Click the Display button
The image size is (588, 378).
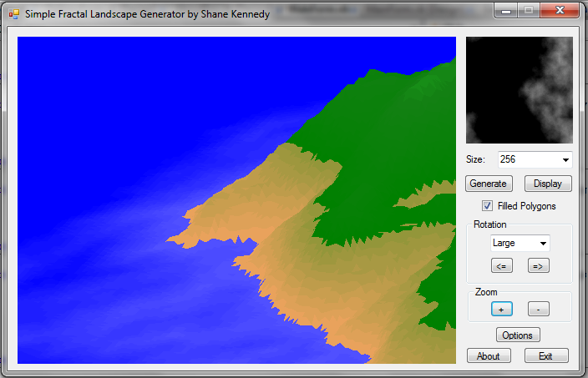point(548,184)
